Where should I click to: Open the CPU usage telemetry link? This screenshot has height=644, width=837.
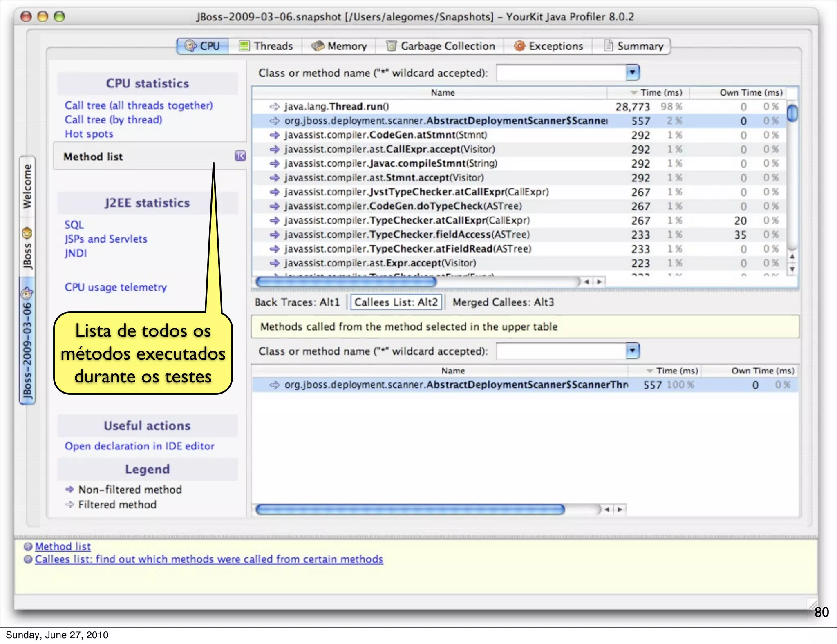click(116, 287)
